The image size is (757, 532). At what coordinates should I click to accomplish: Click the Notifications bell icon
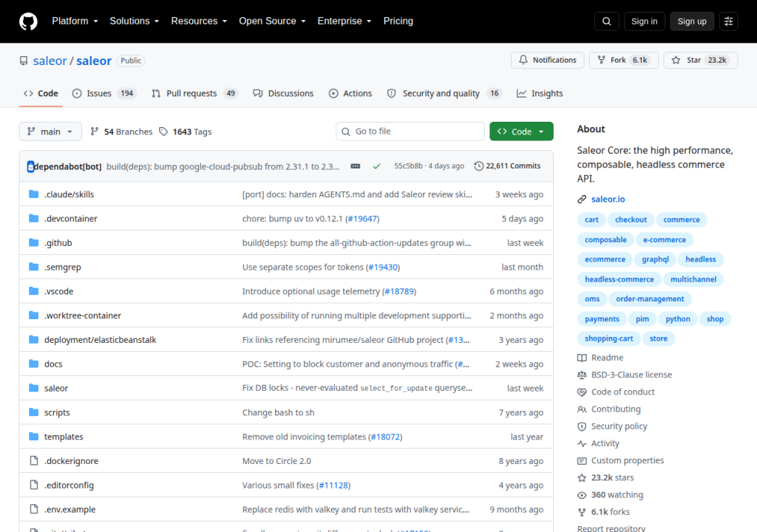tap(523, 60)
